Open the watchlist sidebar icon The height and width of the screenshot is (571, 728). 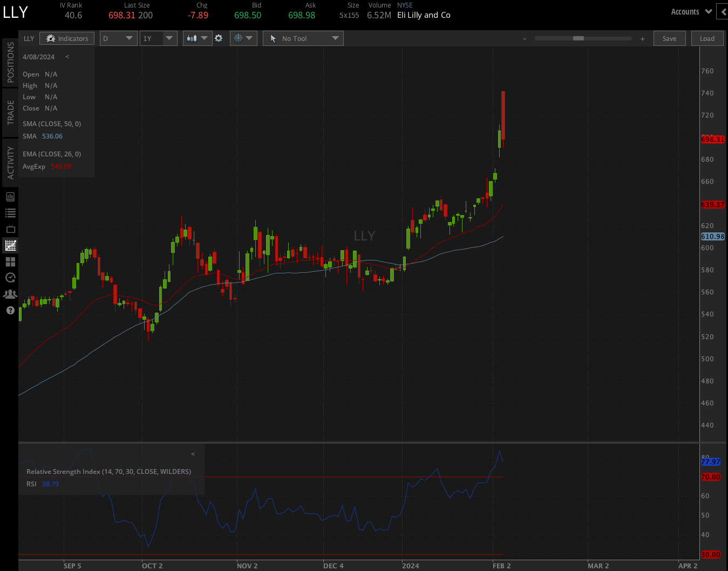click(10, 212)
